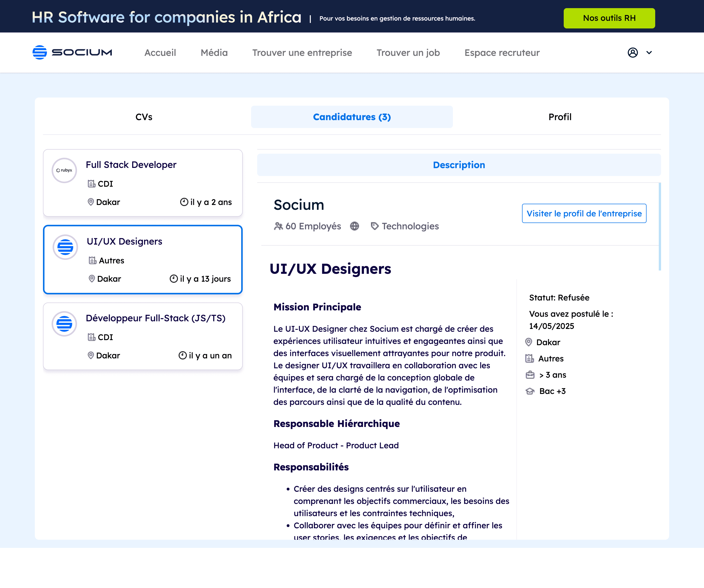Click the graduation cap icon near Bac +3
This screenshot has height=588, width=704.
click(530, 391)
